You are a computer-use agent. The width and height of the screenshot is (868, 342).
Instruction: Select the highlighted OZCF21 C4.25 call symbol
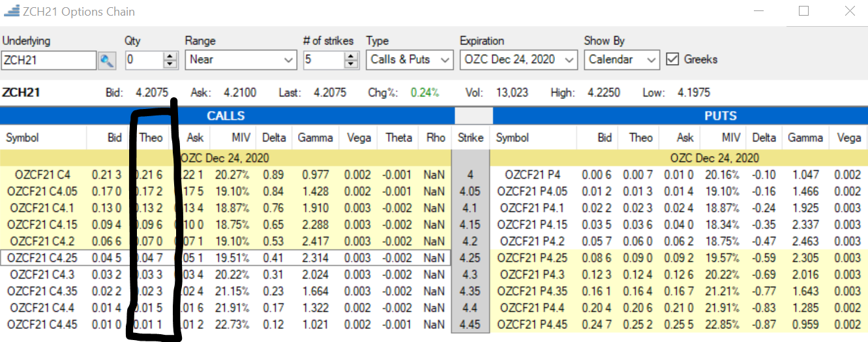42,258
